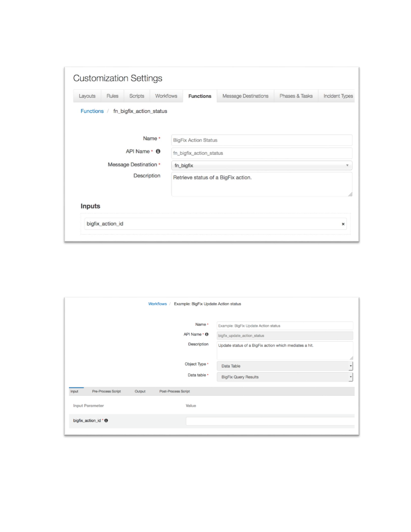Open the Data table BigFix Query Results dropdown
This screenshot has height=532, width=411.
click(x=285, y=377)
